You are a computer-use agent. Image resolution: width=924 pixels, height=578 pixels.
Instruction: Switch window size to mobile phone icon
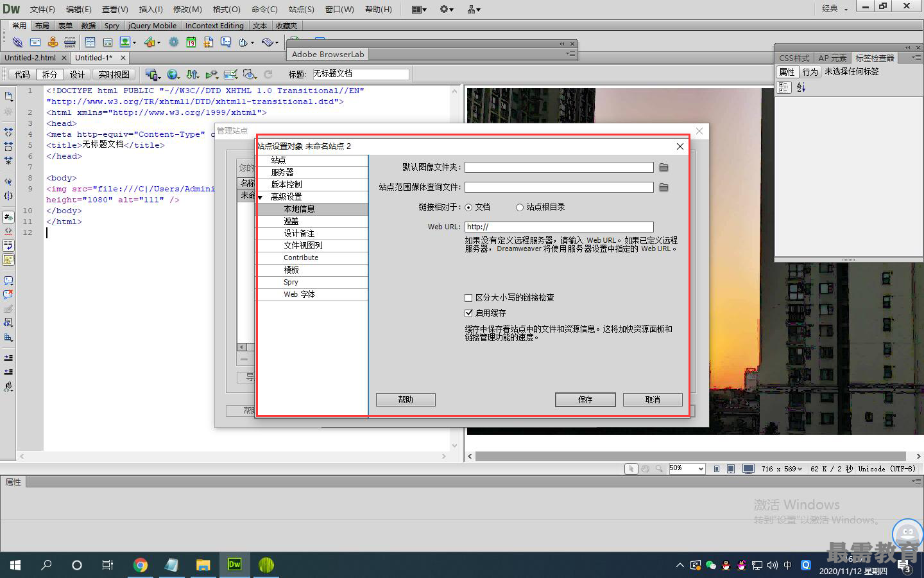[717, 469]
